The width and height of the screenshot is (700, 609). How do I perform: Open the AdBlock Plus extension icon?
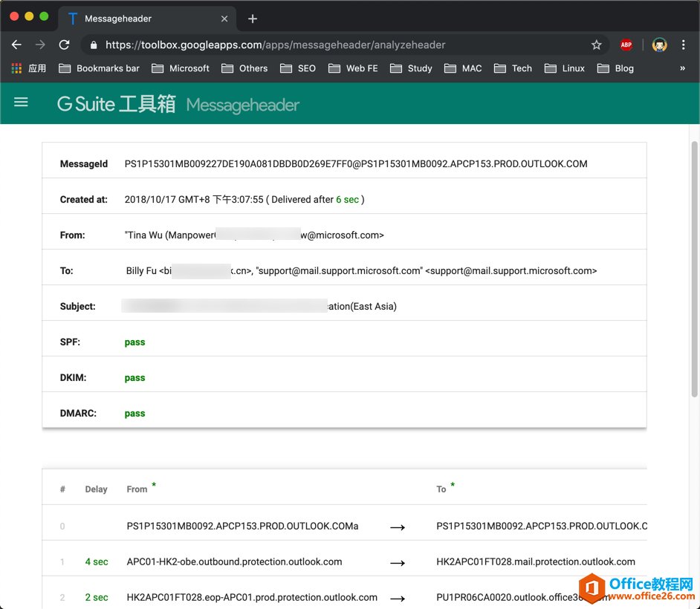coord(626,45)
